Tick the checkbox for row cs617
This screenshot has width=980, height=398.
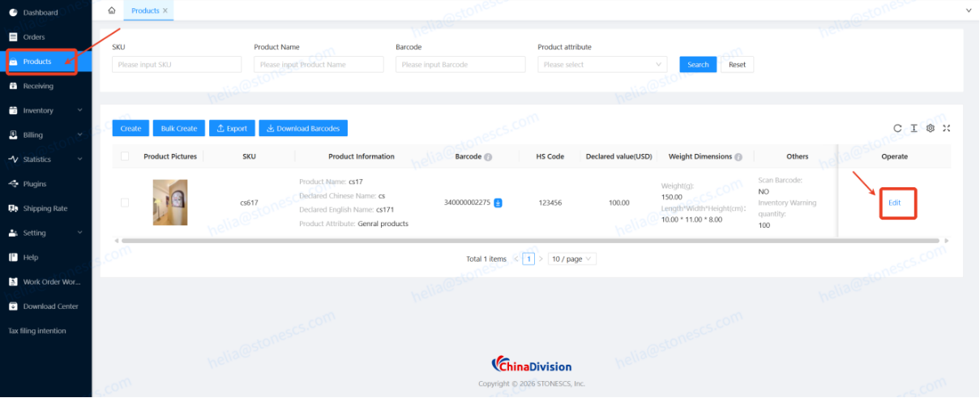pos(125,203)
